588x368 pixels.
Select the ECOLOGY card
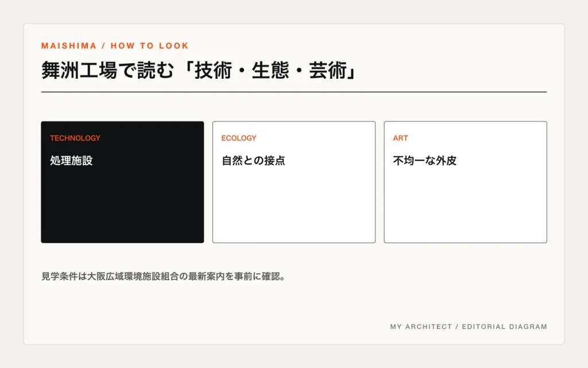(x=293, y=182)
